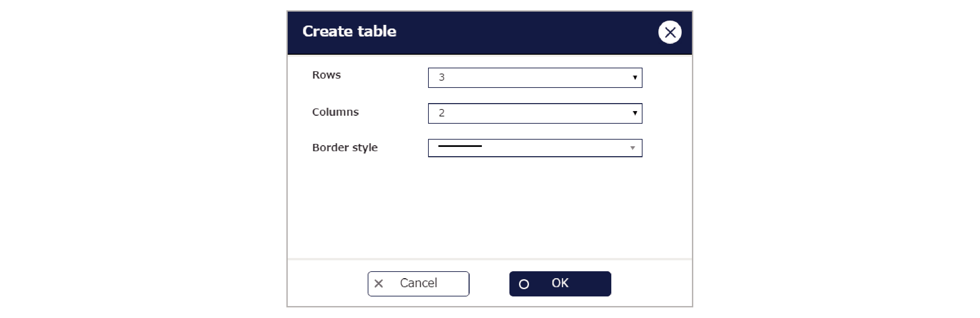This screenshot has width=980, height=318.
Task: Click the Create table dialog title
Action: pos(349,31)
